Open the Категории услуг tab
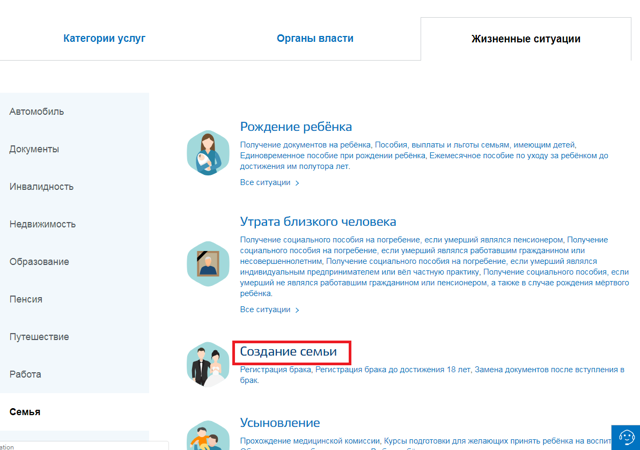Image resolution: width=640 pixels, height=450 pixels. (x=104, y=38)
